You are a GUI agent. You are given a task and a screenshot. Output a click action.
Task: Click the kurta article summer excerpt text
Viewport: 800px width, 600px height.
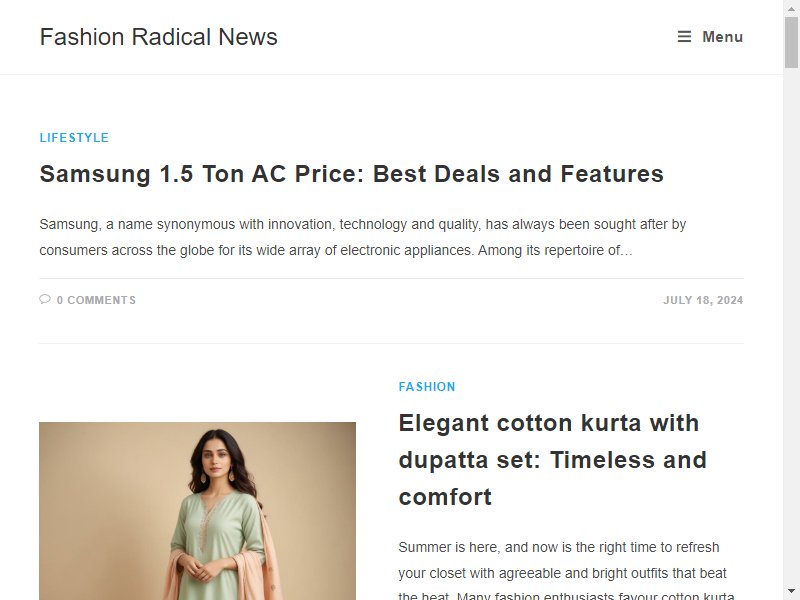tap(566, 570)
